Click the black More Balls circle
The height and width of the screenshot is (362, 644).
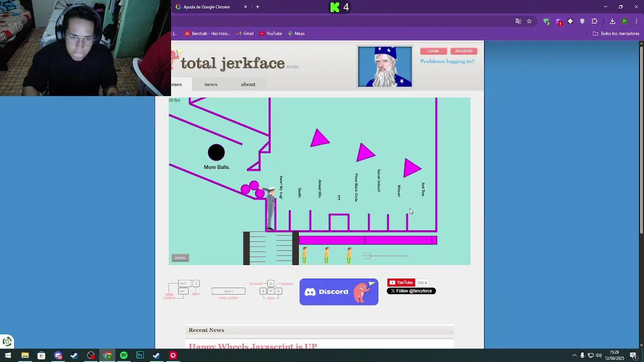216,152
